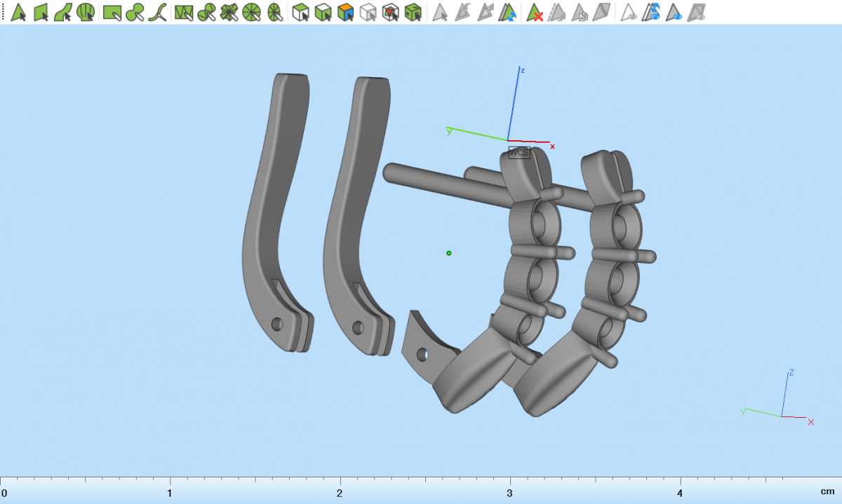Click the grey triangle with eye icon
The height and width of the screenshot is (504, 842).
point(629,12)
